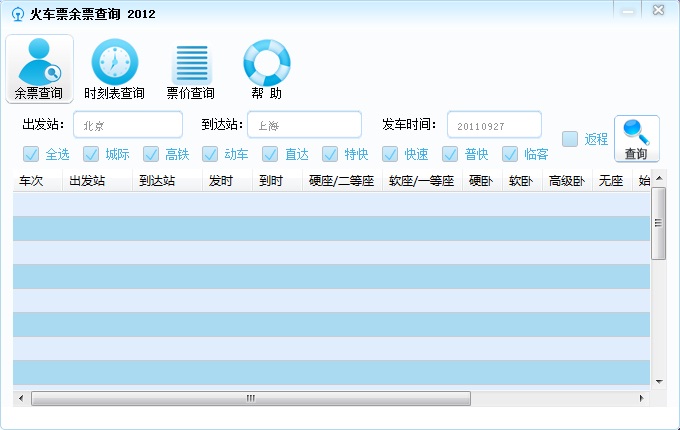The width and height of the screenshot is (680, 430).
Task: Focus the 发车时间 date field
Action: tap(494, 125)
